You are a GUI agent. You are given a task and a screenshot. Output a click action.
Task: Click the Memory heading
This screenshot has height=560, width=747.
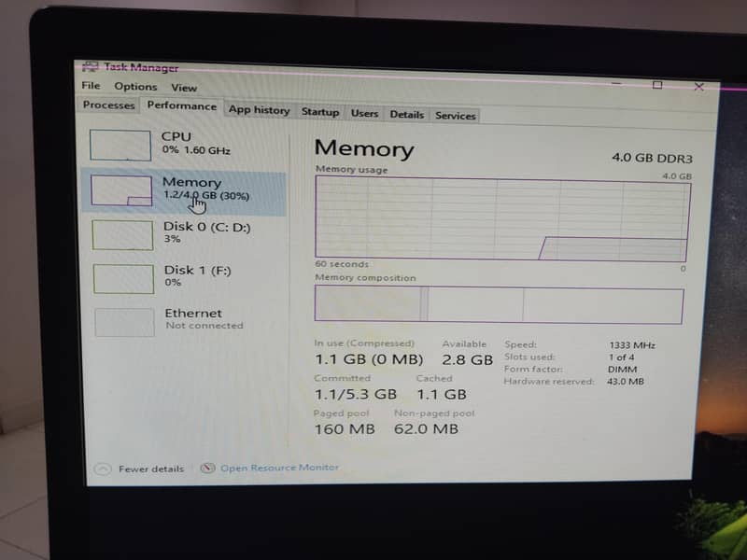coord(364,148)
